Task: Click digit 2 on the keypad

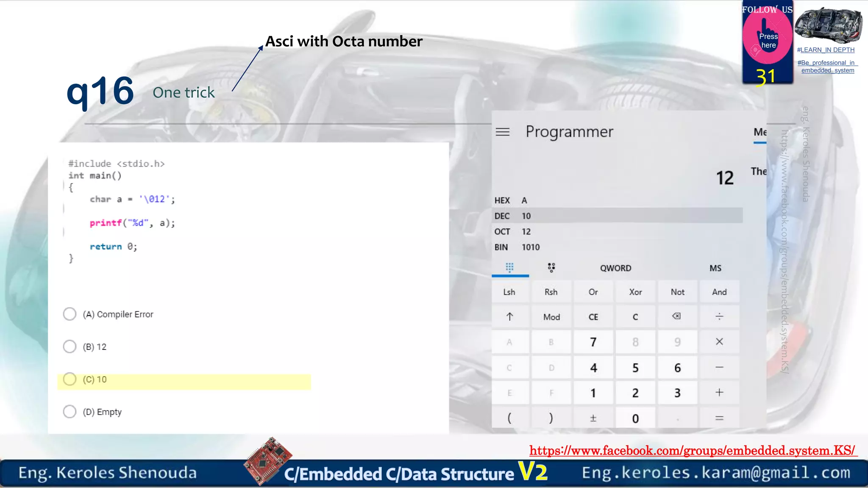Action: coord(635,393)
